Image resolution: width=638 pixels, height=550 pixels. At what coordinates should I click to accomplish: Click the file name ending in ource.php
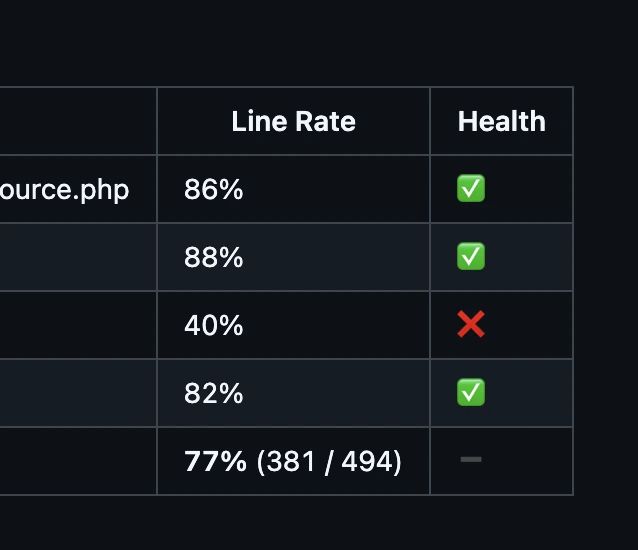(64, 189)
